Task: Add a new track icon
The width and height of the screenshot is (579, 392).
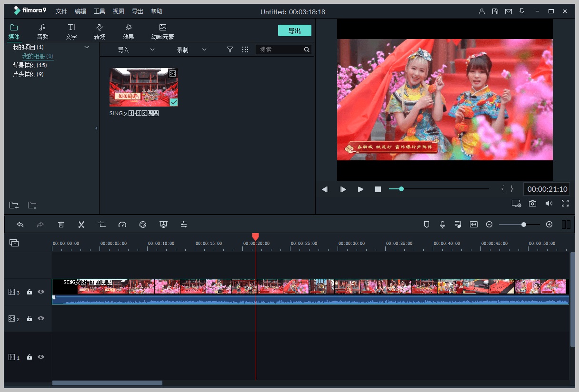Action: tap(14, 243)
